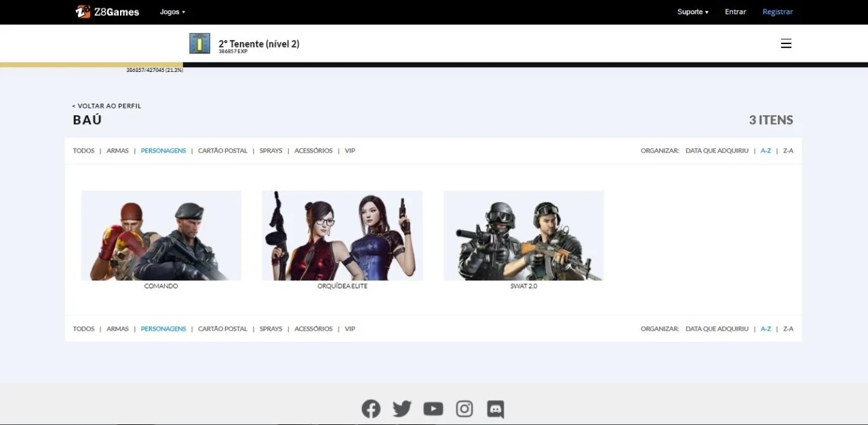Screen dimensions: 868x425
Task: Select the top VIP filter tab
Action: pyautogui.click(x=350, y=150)
